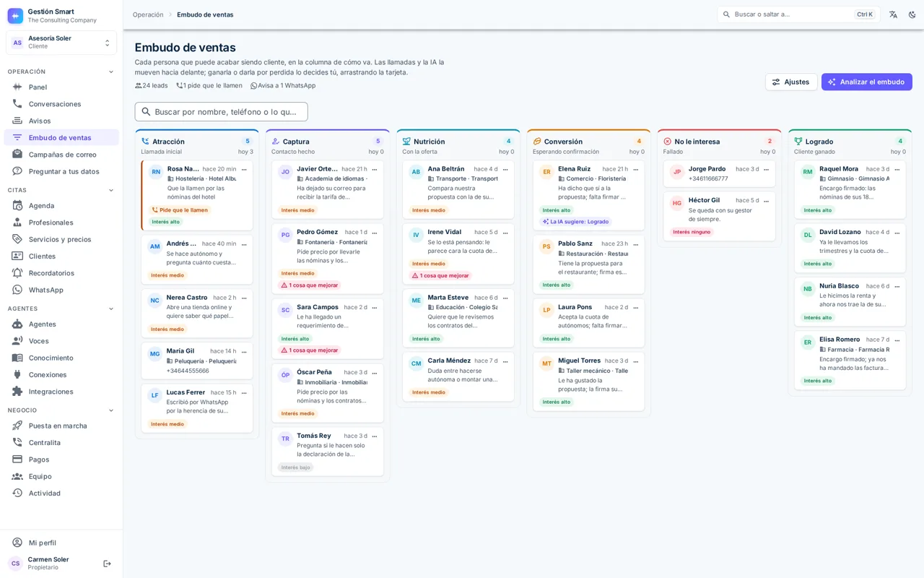Open the options menu on Ana Beltrán's card
The height and width of the screenshot is (578, 924).
click(x=505, y=170)
